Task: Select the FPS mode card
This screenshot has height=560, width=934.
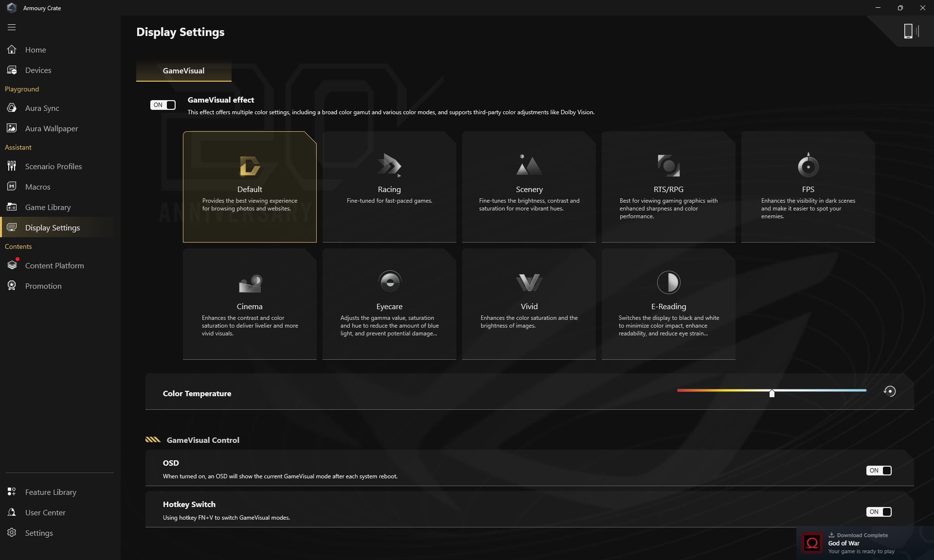Action: tap(808, 187)
